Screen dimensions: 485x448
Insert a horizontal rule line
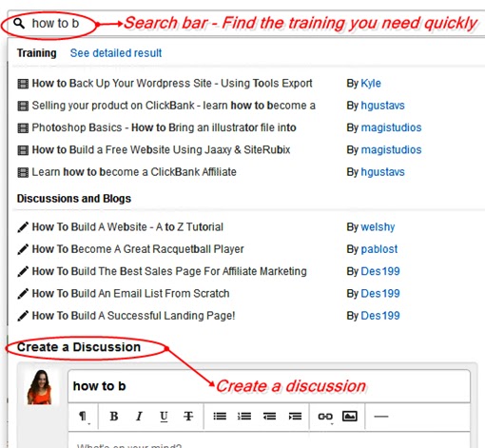click(381, 417)
